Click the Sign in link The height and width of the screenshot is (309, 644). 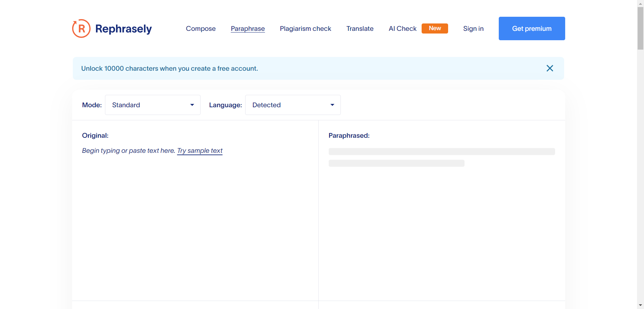[x=473, y=29]
